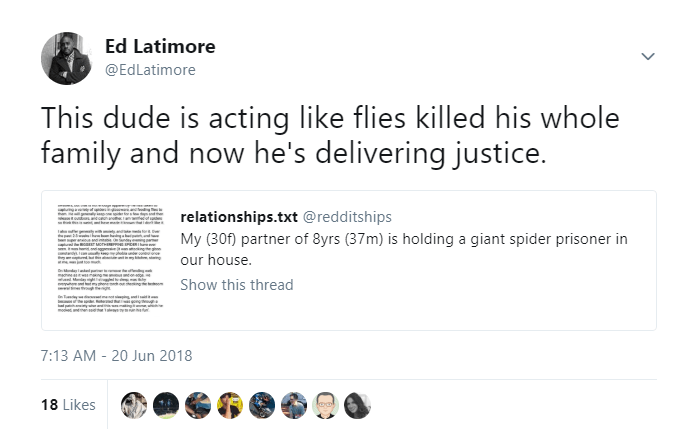The width and height of the screenshot is (688, 429).
Task: Open the cartoon glasses man avatar
Action: pos(326,405)
